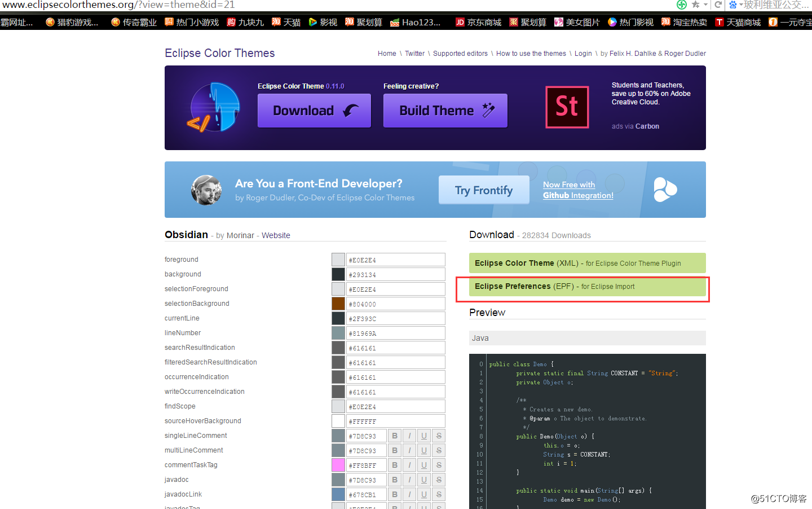Image resolution: width=812 pixels, height=509 pixels.
Task: Click the Java preview header
Action: point(588,338)
